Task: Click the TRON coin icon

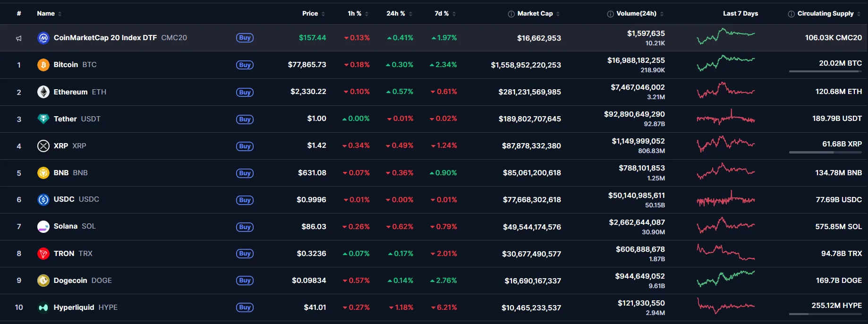Action: (43, 254)
